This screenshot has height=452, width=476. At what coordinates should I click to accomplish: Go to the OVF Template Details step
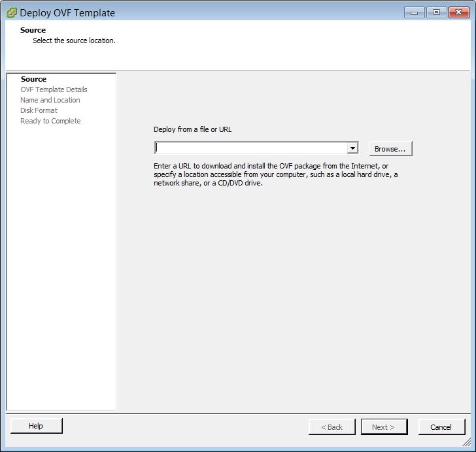tap(54, 89)
